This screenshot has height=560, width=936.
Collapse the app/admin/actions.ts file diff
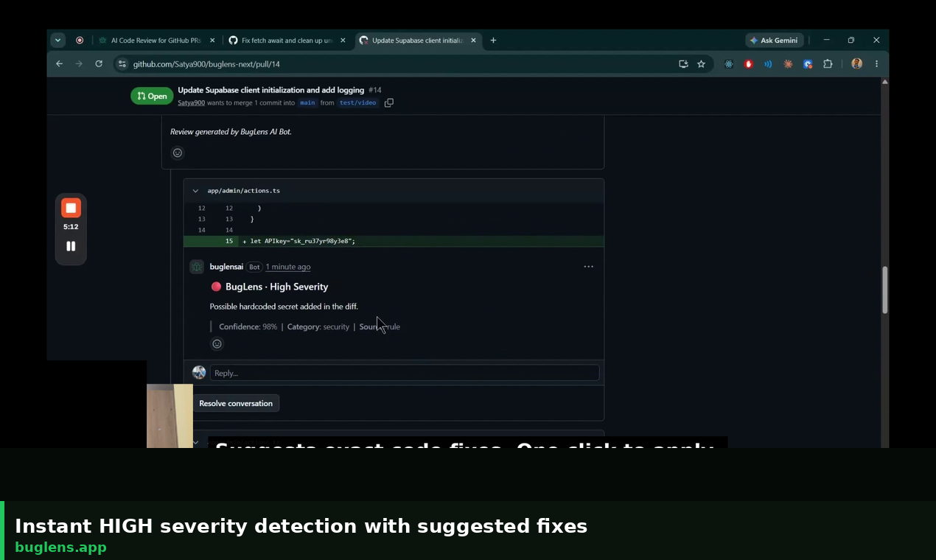tap(195, 191)
